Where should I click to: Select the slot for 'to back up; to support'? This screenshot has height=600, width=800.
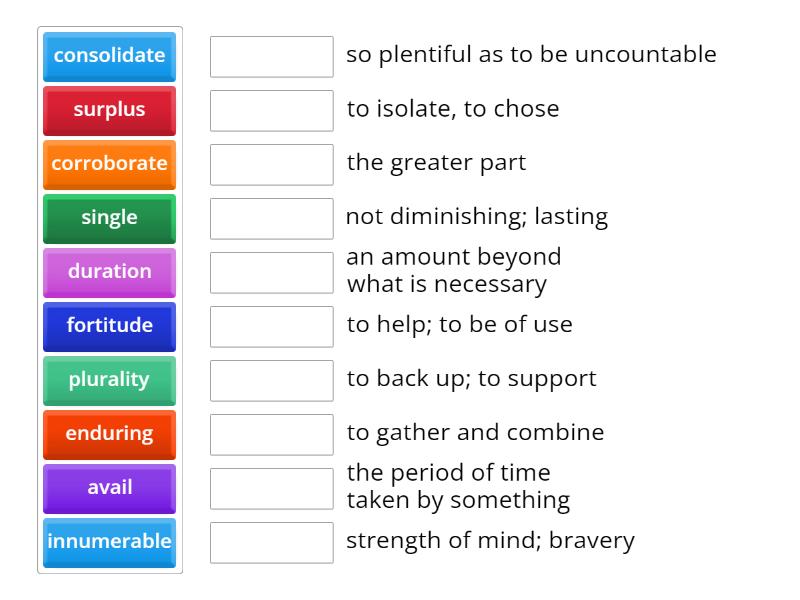pyautogui.click(x=272, y=380)
